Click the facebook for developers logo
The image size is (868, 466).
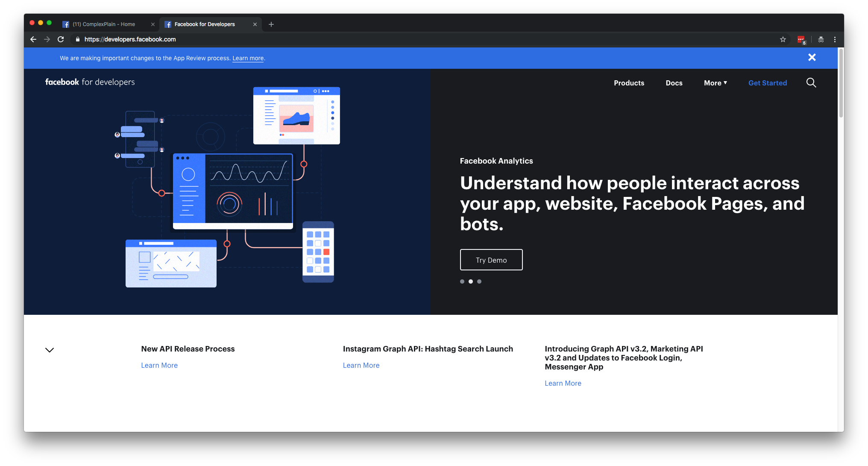pyautogui.click(x=90, y=82)
